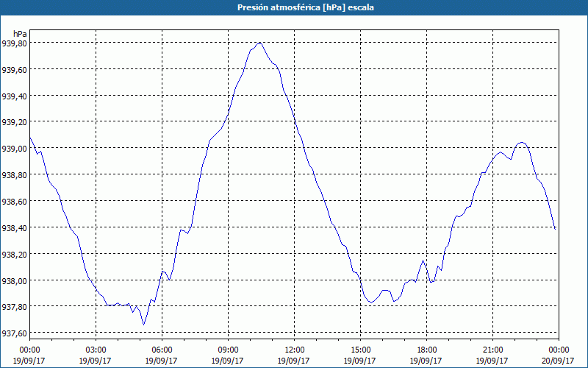The width and height of the screenshot is (588, 368).
Task: Click the pressure curve's highest peak
Action: (x=259, y=44)
